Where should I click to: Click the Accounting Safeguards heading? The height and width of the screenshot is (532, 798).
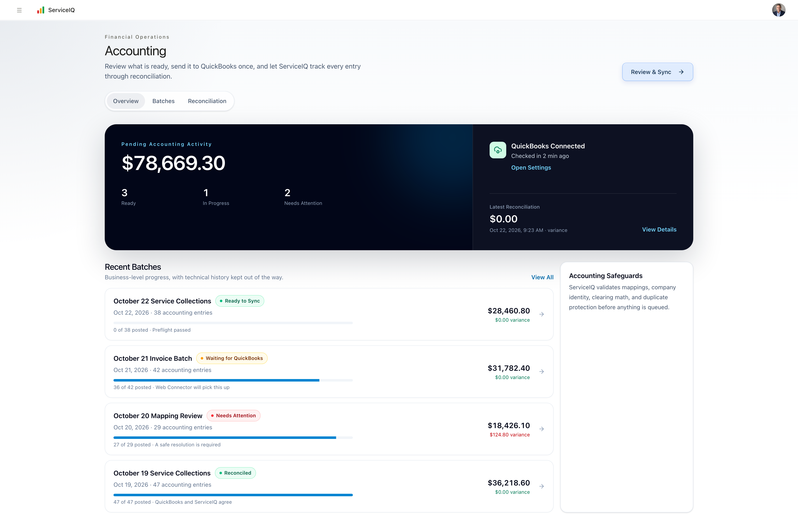(606, 276)
